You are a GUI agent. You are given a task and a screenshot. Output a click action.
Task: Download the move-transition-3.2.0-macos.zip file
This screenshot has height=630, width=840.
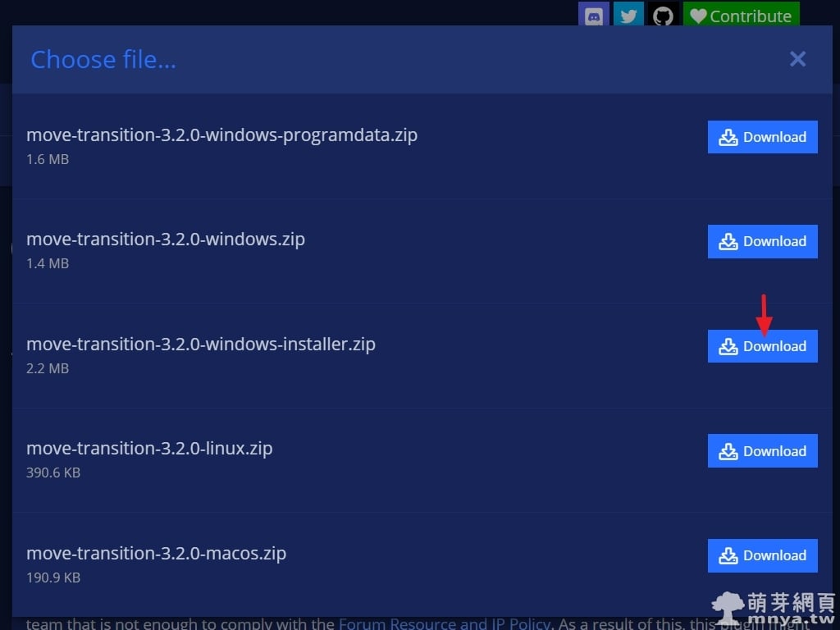[762, 555]
